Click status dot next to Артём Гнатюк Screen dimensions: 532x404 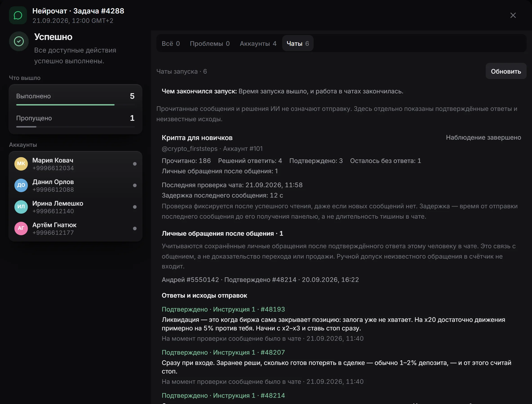pos(135,228)
